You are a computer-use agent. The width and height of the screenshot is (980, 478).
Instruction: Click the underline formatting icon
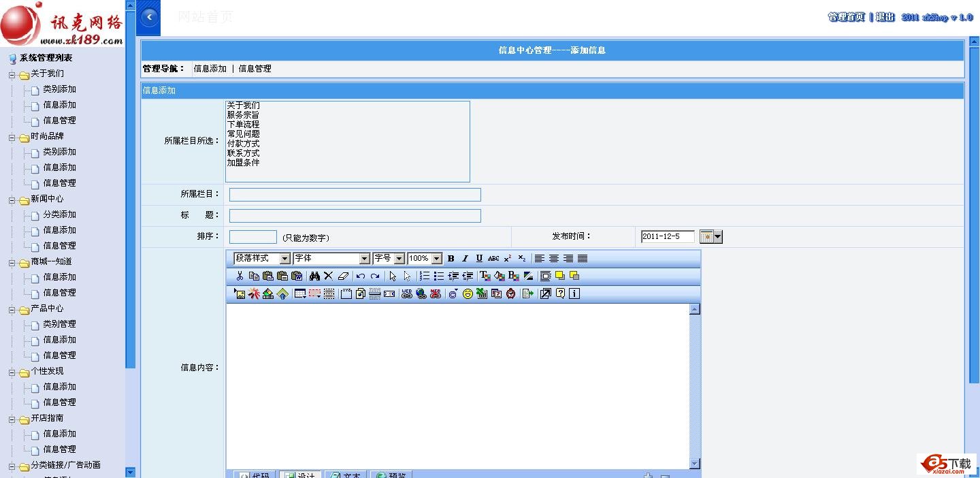click(x=479, y=259)
